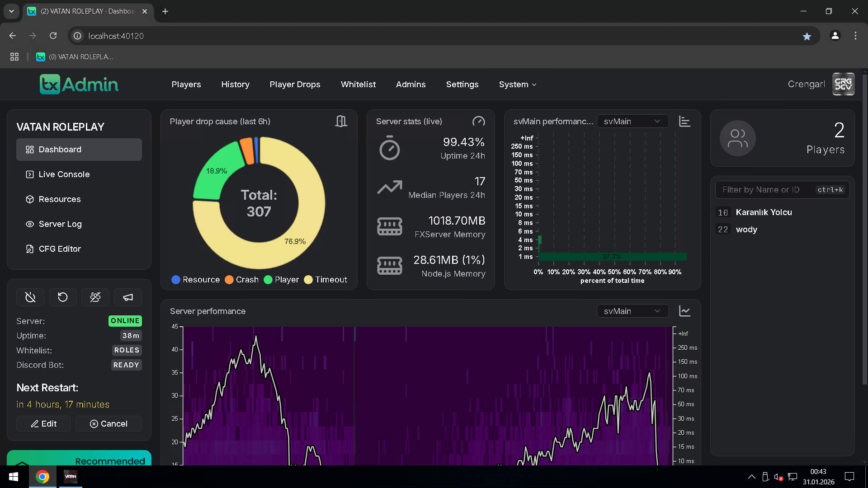868x488 pixels.
Task: Open the Player Drops page
Action: [295, 84]
